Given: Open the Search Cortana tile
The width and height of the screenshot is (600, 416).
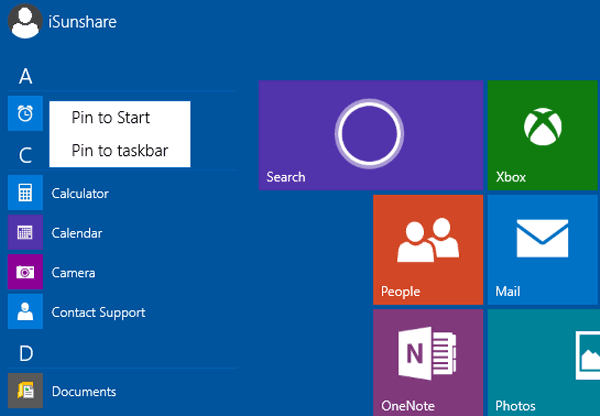Looking at the screenshot, I should click(x=371, y=135).
